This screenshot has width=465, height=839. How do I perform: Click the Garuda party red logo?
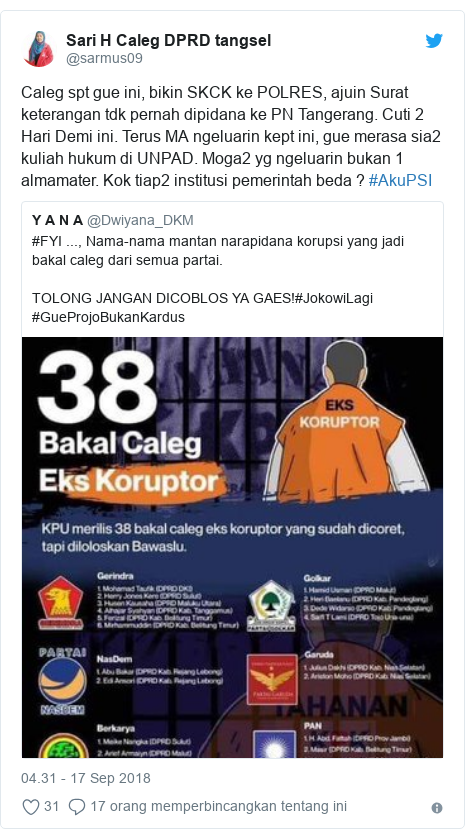point(272,679)
